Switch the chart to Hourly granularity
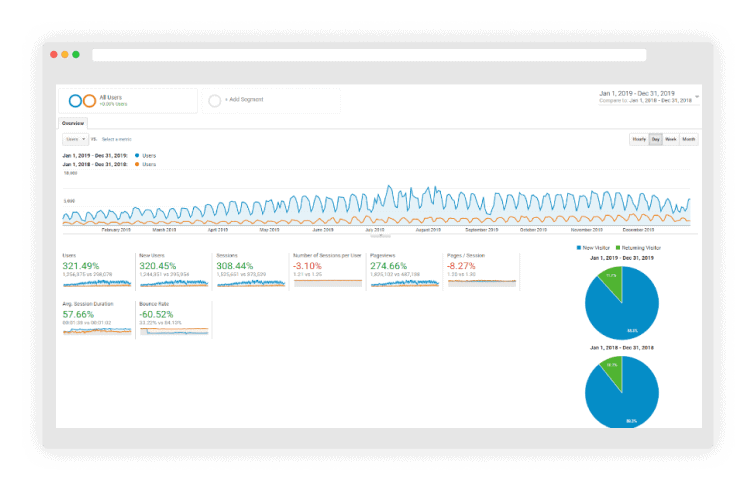The height and width of the screenshot is (496, 754). point(638,139)
